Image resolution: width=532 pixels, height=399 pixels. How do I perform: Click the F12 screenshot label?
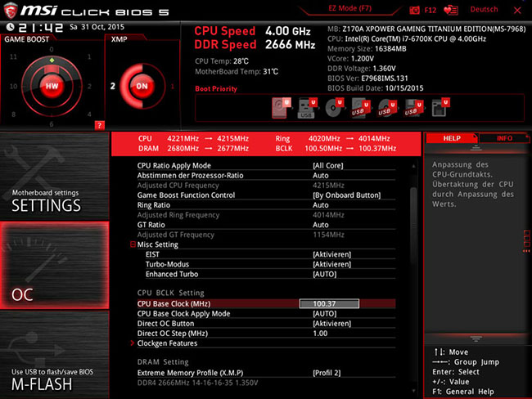coord(431,10)
